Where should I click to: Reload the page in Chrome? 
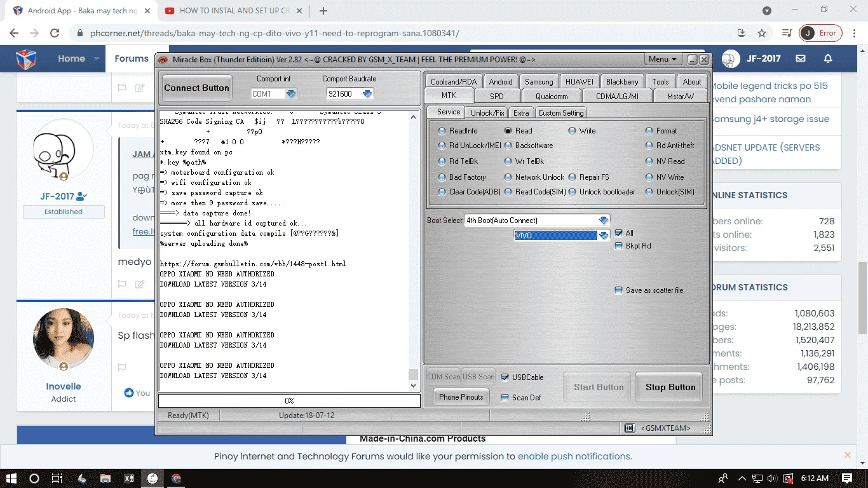55,33
